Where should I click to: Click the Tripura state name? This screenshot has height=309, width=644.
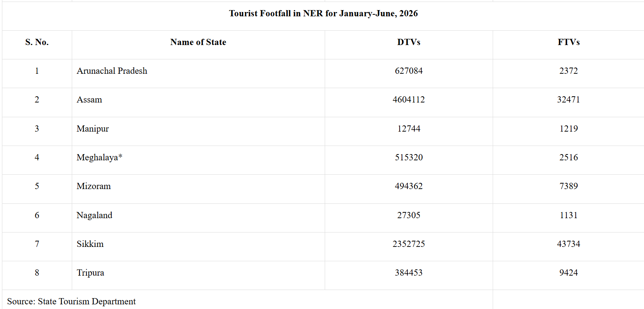click(90, 273)
